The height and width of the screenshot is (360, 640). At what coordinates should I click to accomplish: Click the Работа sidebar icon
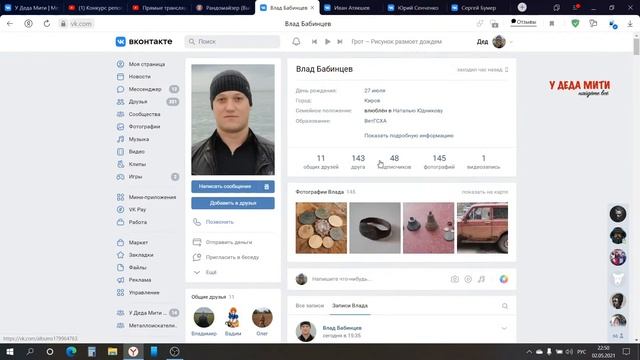120,222
